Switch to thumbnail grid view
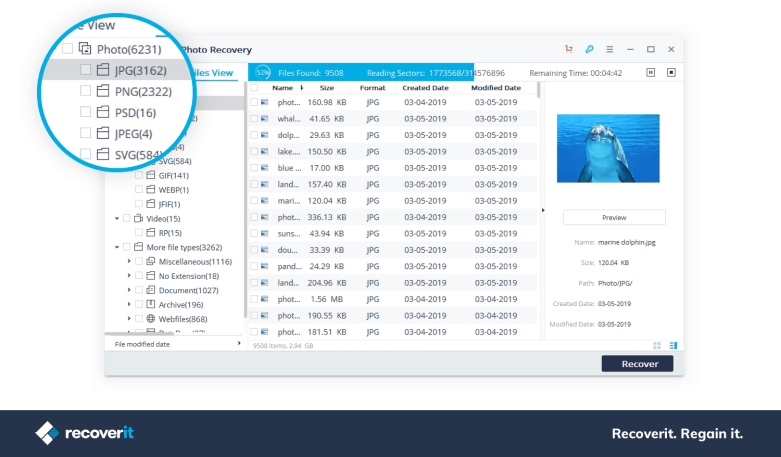781x457 pixels. point(656,345)
